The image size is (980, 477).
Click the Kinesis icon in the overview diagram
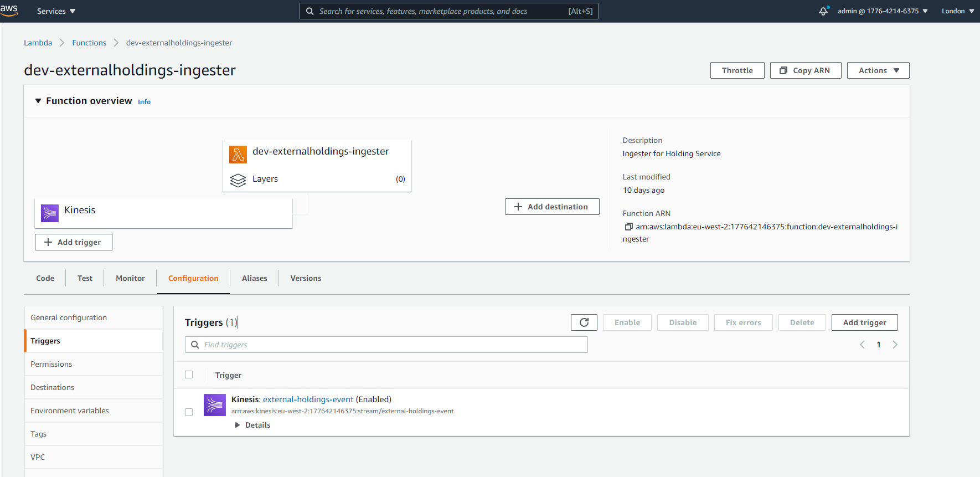[x=50, y=213]
